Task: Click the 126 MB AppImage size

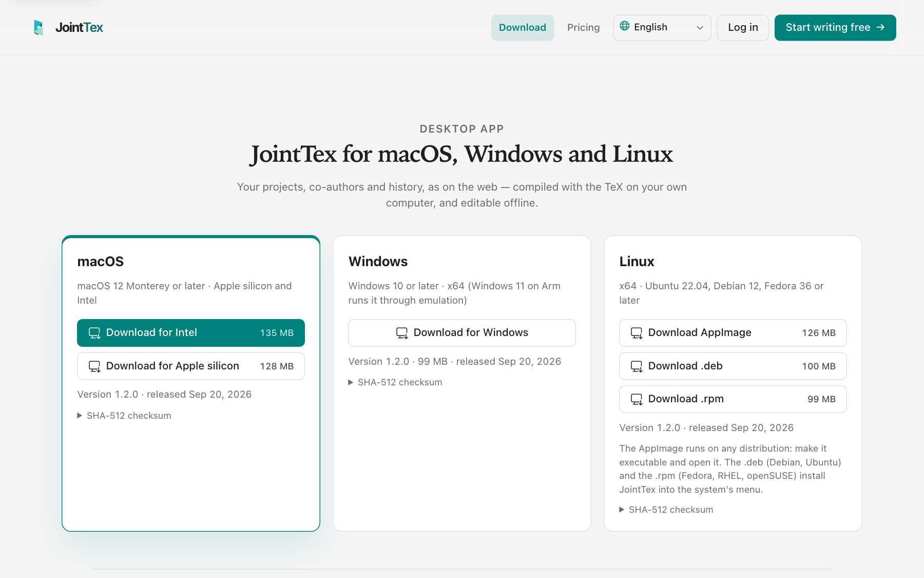Action: tap(819, 333)
